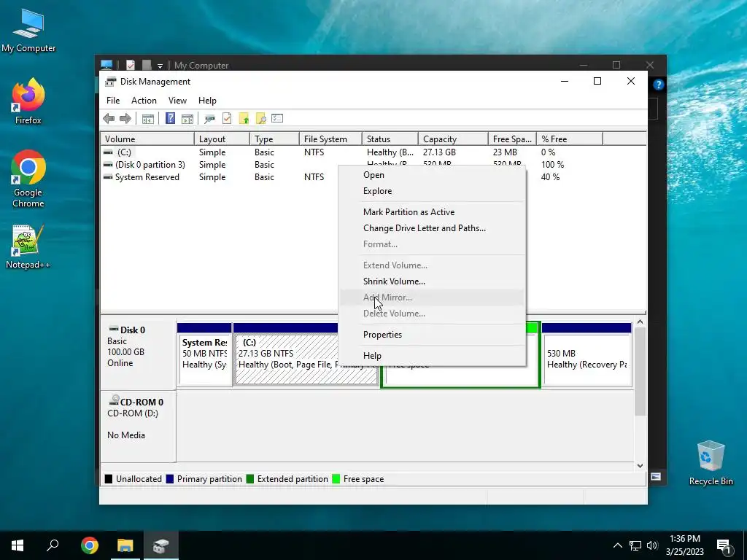This screenshot has height=560, width=747.
Task: Open the View menu
Action: (x=177, y=101)
